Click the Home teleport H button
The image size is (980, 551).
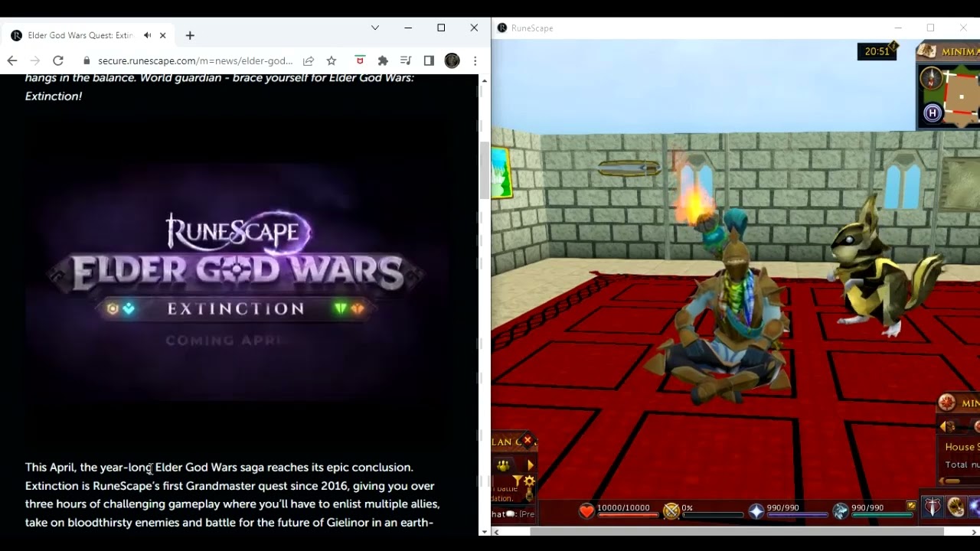(x=932, y=113)
